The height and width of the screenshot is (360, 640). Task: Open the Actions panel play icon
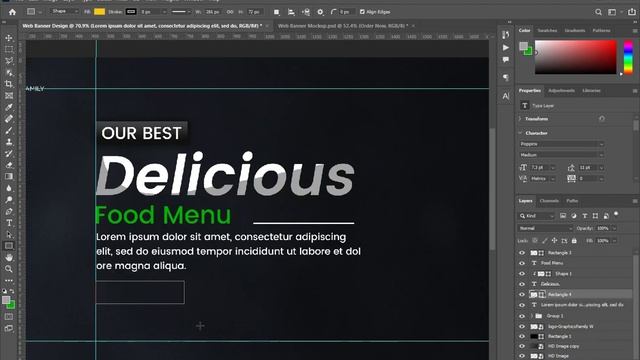click(506, 48)
